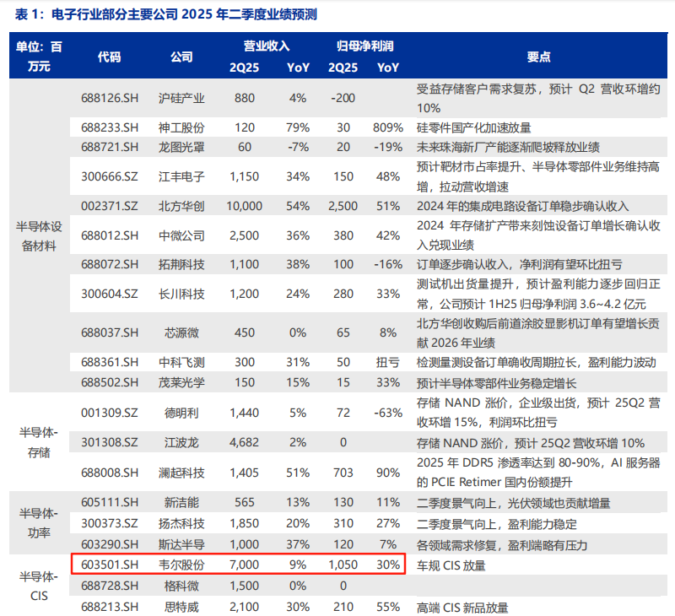Select stock code 688213.SH
The height and width of the screenshot is (616, 675).
(x=110, y=607)
